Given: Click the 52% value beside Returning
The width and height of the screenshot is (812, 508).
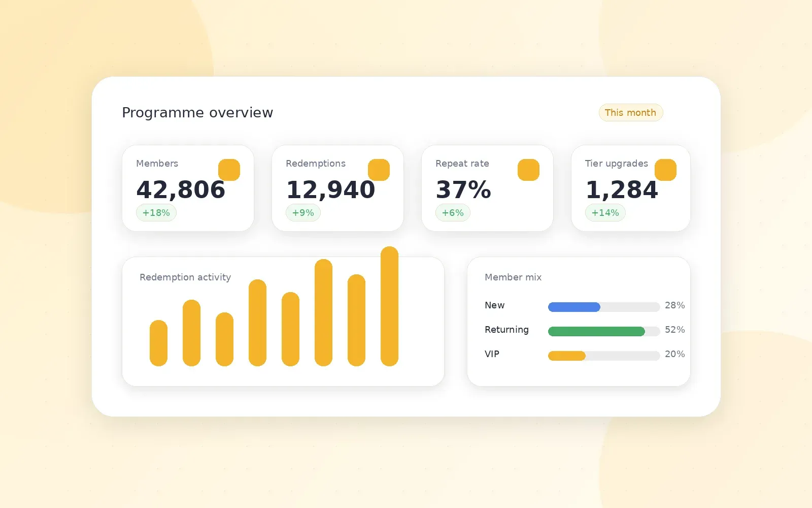Looking at the screenshot, I should click(674, 330).
